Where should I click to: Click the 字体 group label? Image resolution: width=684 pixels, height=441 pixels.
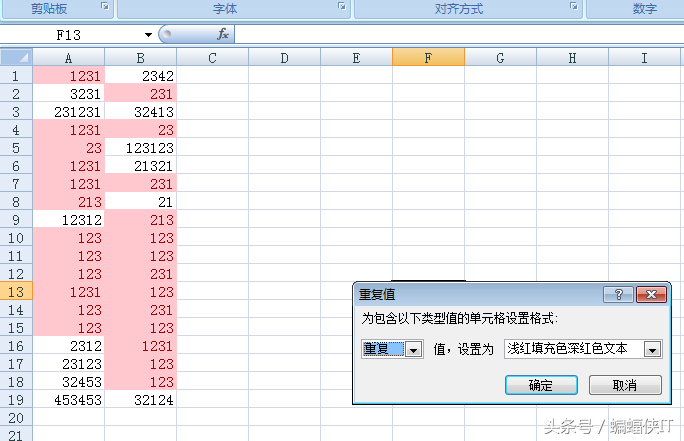tap(225, 8)
